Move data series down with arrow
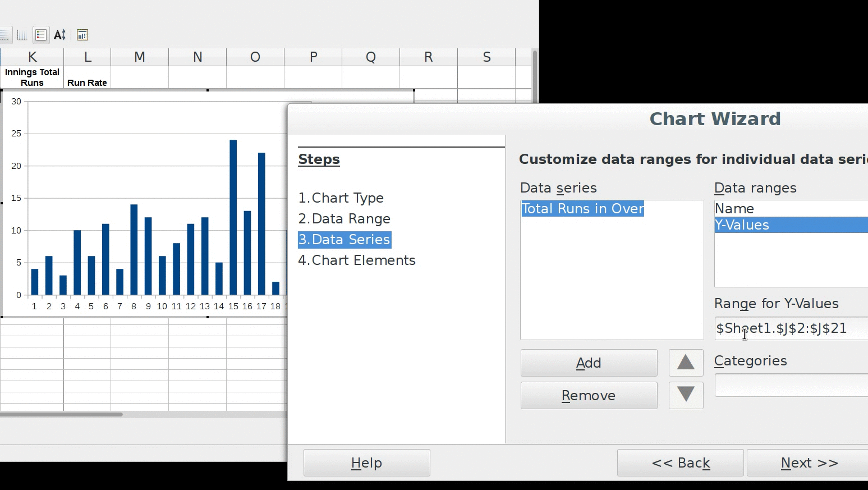 click(686, 395)
